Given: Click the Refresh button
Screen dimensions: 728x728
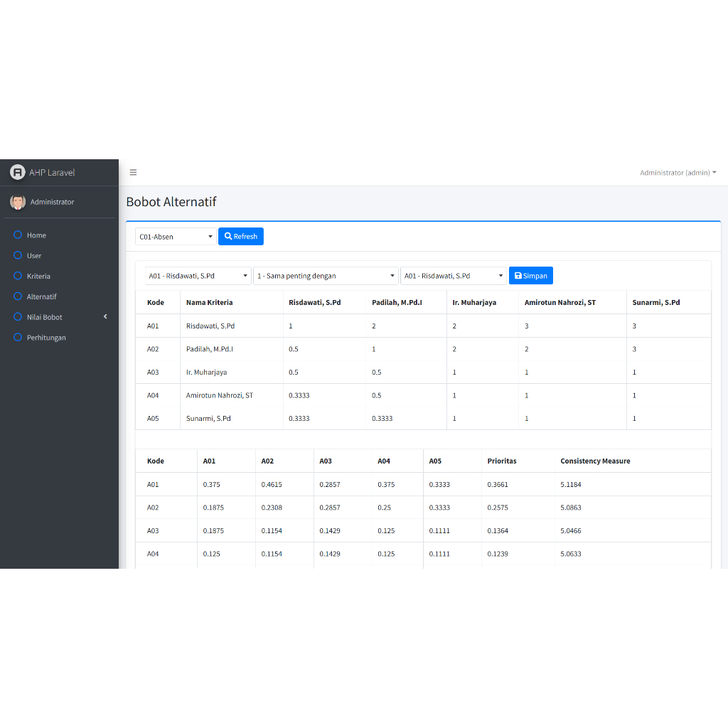Looking at the screenshot, I should [x=241, y=237].
